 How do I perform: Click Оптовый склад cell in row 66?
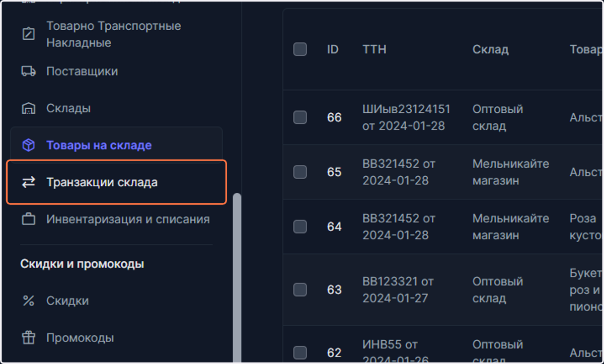pos(498,117)
